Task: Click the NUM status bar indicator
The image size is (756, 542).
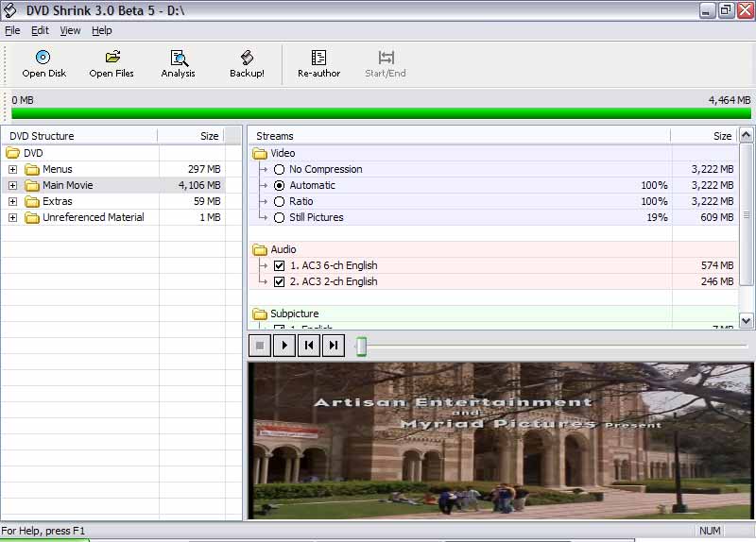Action: pos(710,531)
